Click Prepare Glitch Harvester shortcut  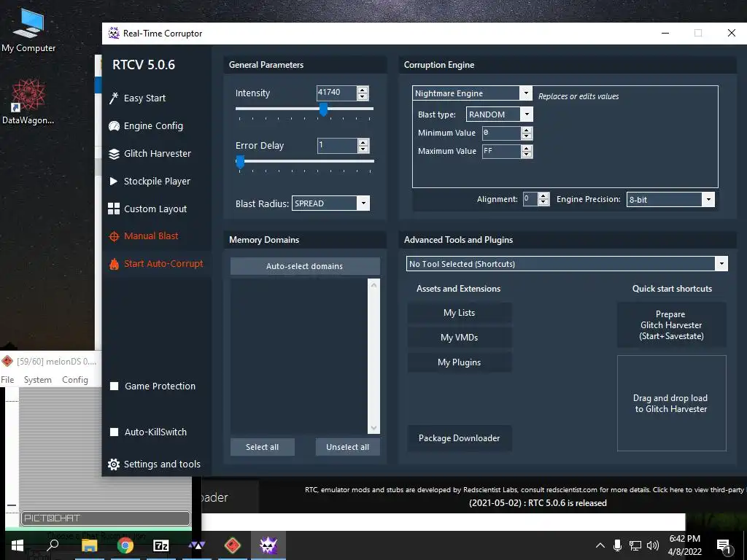click(x=671, y=325)
